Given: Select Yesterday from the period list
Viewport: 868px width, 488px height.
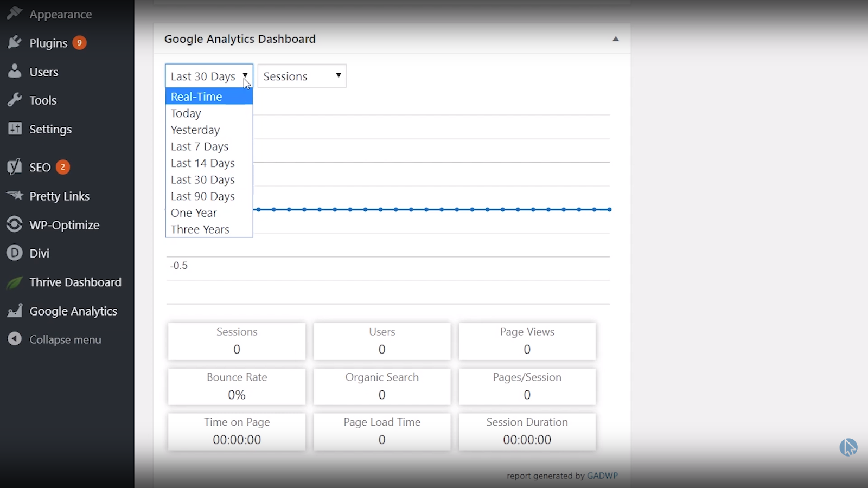Looking at the screenshot, I should [209, 130].
